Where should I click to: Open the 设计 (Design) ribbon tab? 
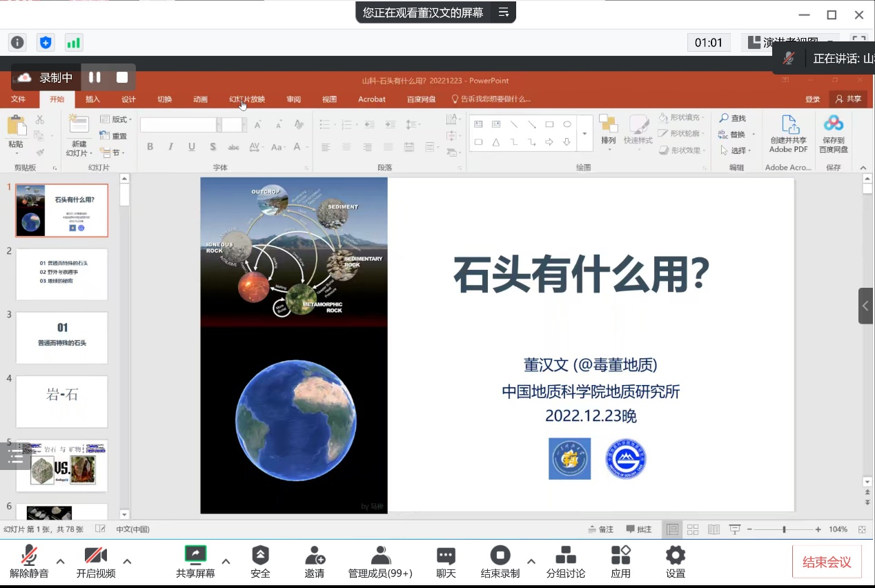point(128,99)
